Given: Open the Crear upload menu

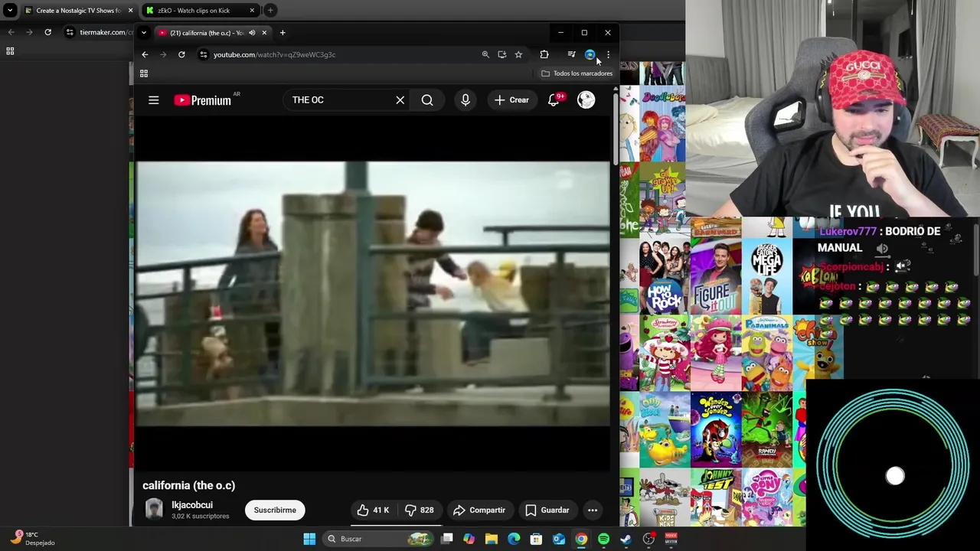Looking at the screenshot, I should (511, 100).
